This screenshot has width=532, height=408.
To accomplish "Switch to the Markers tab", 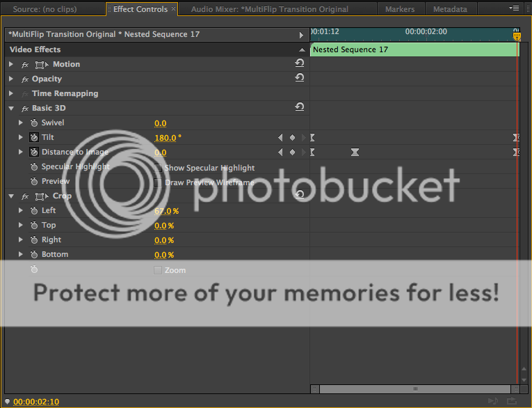I will pyautogui.click(x=400, y=9).
